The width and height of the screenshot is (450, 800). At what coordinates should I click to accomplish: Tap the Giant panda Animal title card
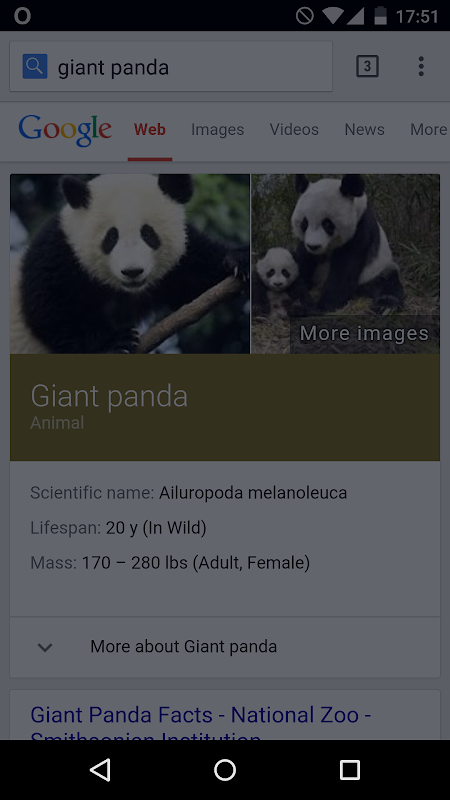point(225,407)
